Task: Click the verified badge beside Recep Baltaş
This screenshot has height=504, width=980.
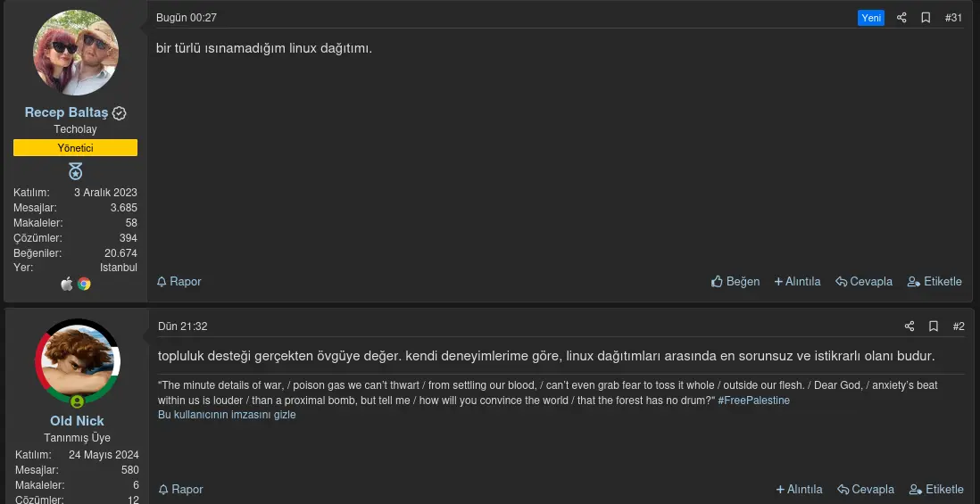Action: tap(120, 113)
